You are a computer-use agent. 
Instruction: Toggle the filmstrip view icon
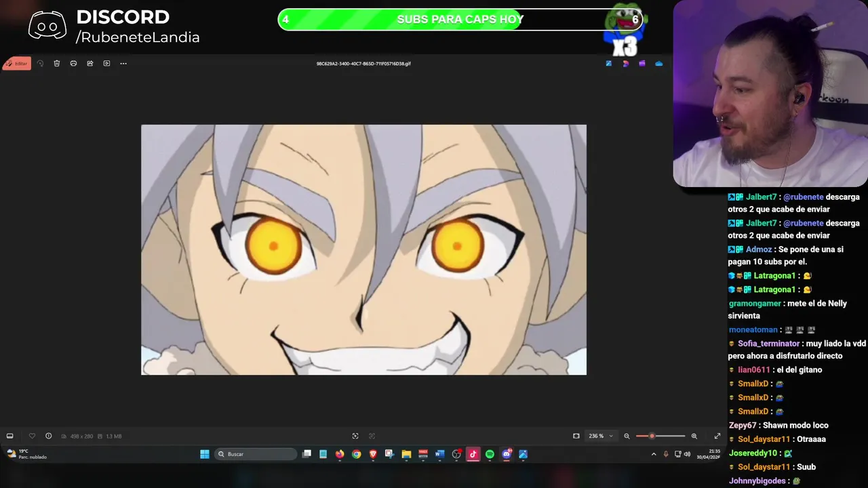click(x=9, y=436)
